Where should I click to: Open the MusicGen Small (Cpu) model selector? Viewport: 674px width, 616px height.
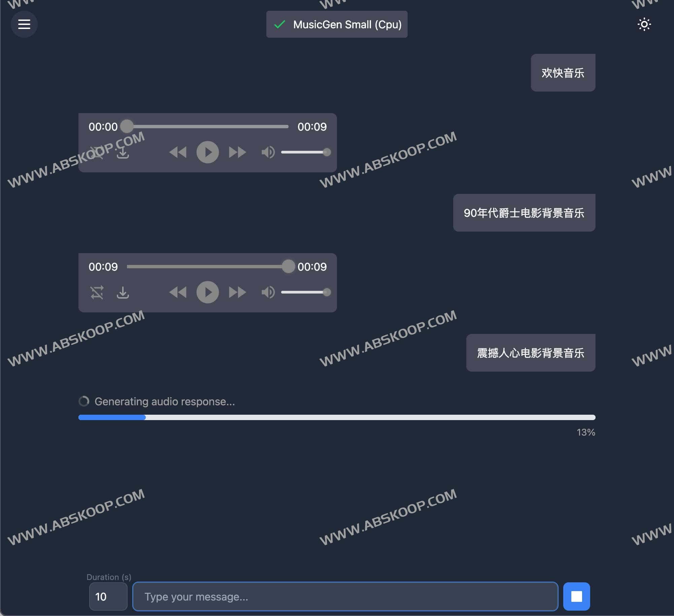[x=337, y=24]
